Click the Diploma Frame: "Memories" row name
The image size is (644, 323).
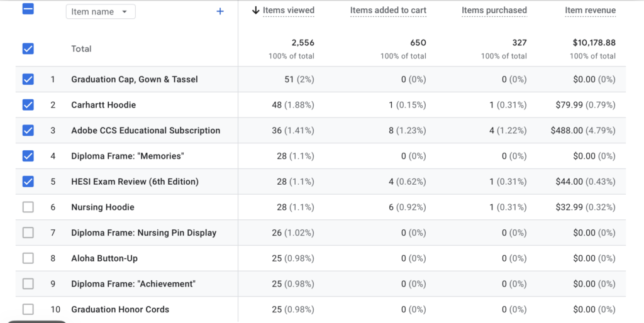127,156
